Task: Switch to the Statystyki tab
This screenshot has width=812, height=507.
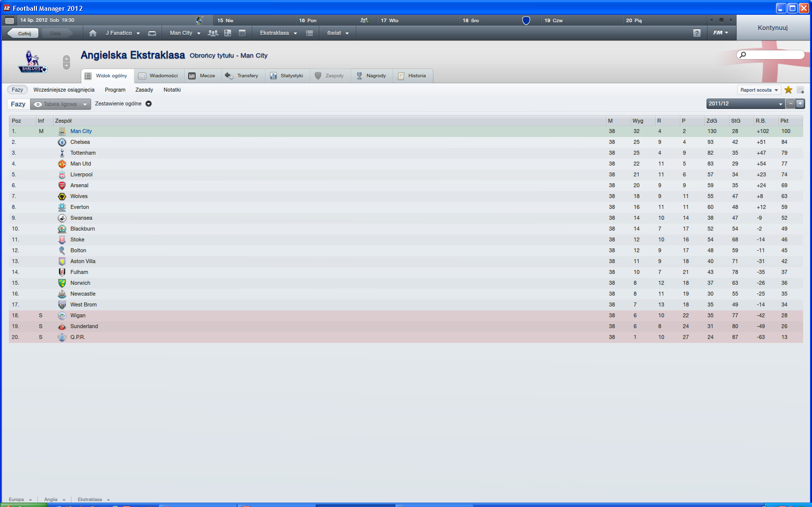Action: click(287, 75)
